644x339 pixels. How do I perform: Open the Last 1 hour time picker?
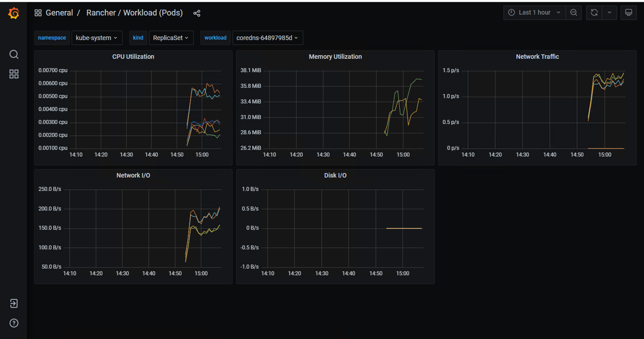534,13
